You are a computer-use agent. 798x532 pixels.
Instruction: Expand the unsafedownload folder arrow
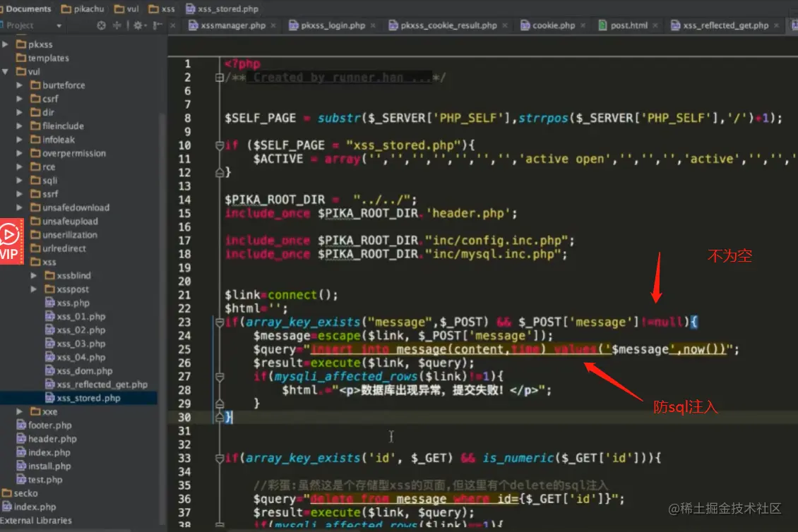[x=19, y=207]
